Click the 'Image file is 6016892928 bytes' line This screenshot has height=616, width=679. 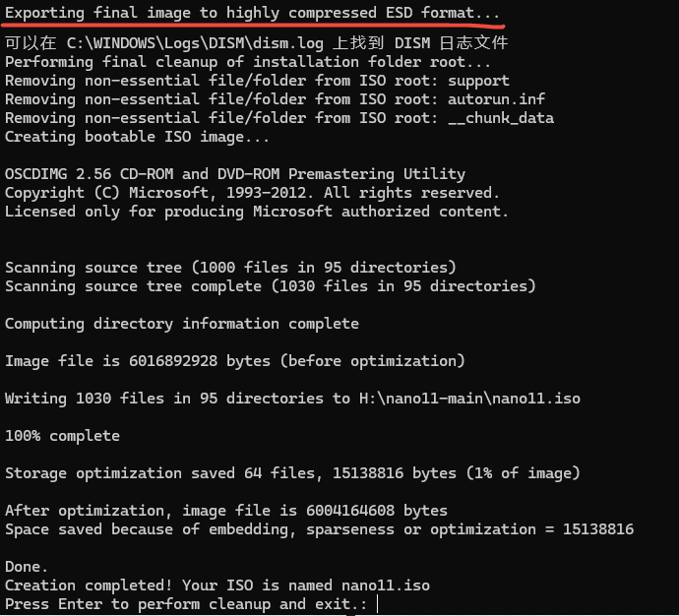[235, 361]
